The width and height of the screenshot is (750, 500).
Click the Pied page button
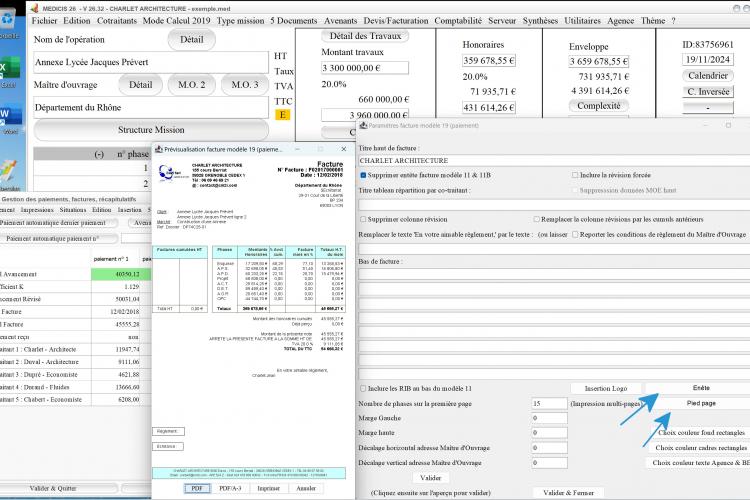tap(701, 403)
